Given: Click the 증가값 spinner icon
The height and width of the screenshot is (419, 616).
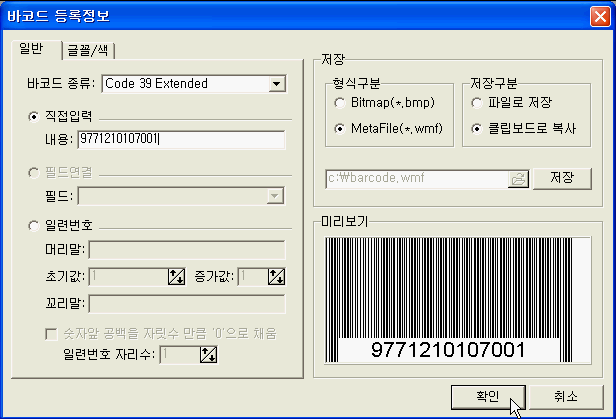Looking at the screenshot, I should click(x=277, y=277).
